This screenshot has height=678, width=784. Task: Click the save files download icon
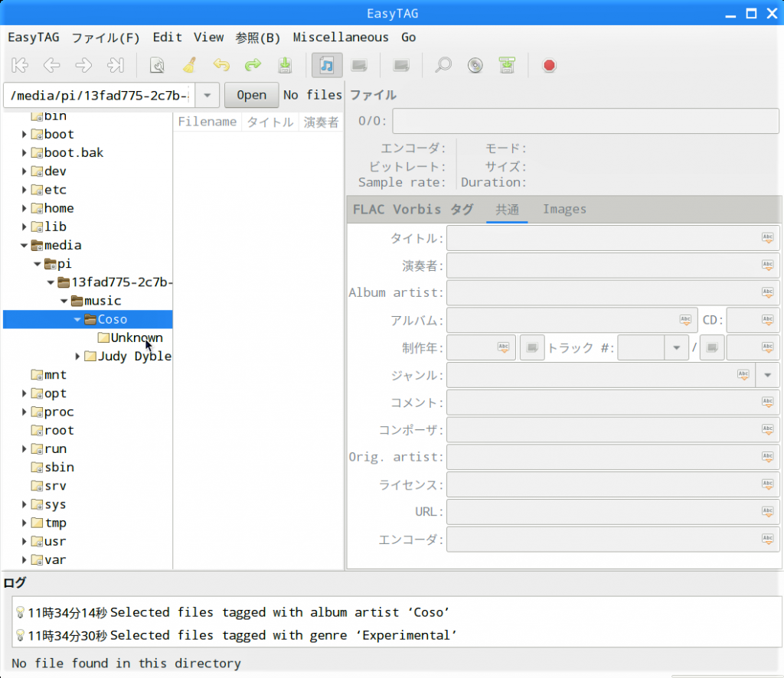click(285, 65)
